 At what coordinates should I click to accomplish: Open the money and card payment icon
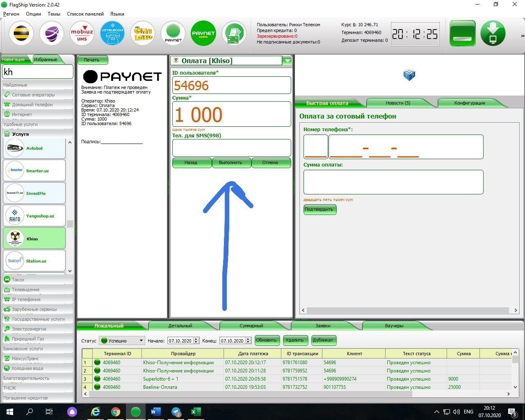tap(234, 33)
